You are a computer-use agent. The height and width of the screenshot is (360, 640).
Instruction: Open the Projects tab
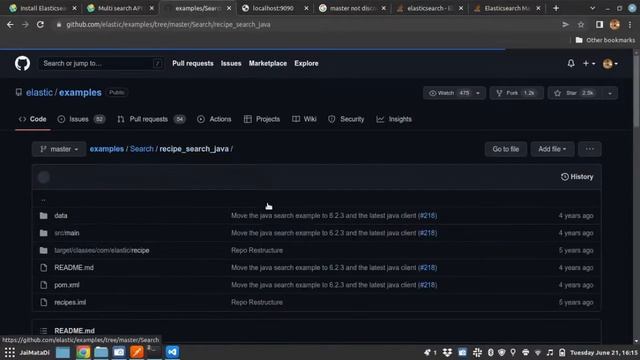click(x=262, y=119)
